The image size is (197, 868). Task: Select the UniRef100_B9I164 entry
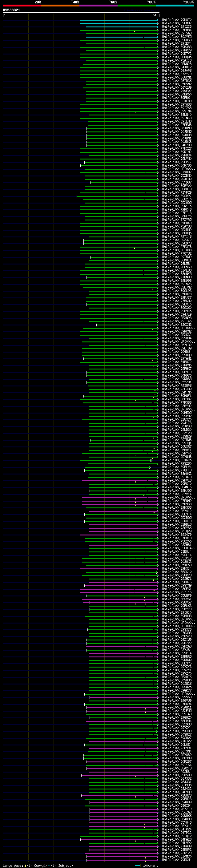pyautogui.click(x=177, y=765)
